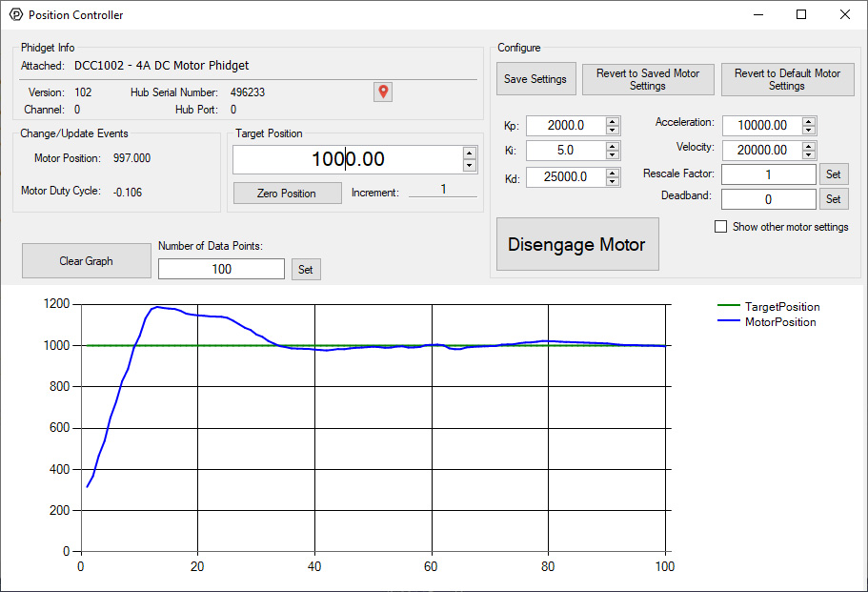Screen dimensions: 868x592
Task: Increase Velocity with up spinner
Action: coord(808,147)
